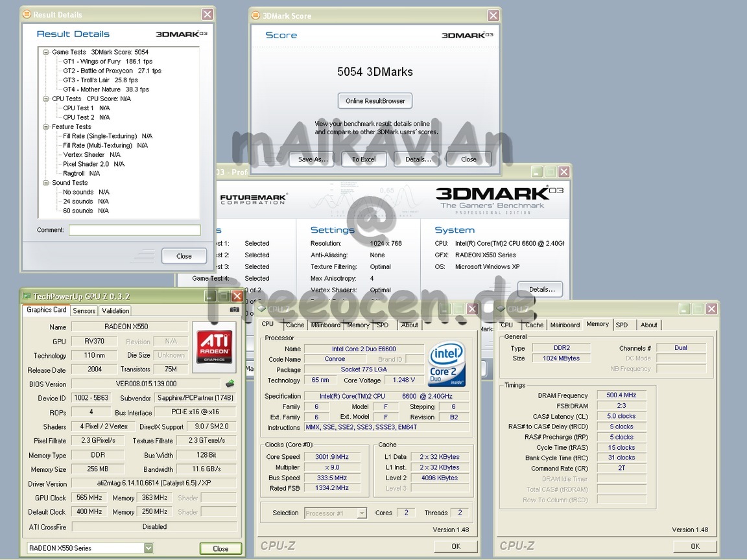Viewport: 747px width, 560px height.
Task: Open About tab in CPU-Z Memory window
Action: (x=648, y=325)
